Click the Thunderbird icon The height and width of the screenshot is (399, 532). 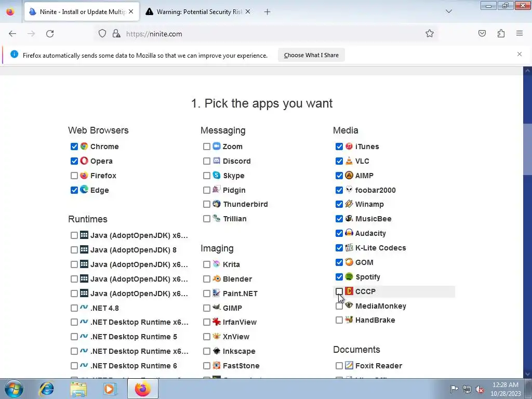click(x=217, y=204)
